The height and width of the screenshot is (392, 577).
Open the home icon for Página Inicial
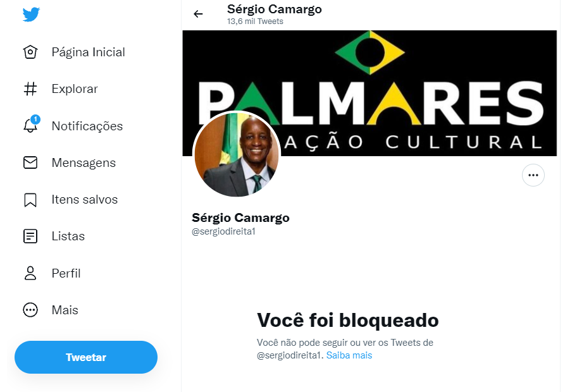pos(30,52)
